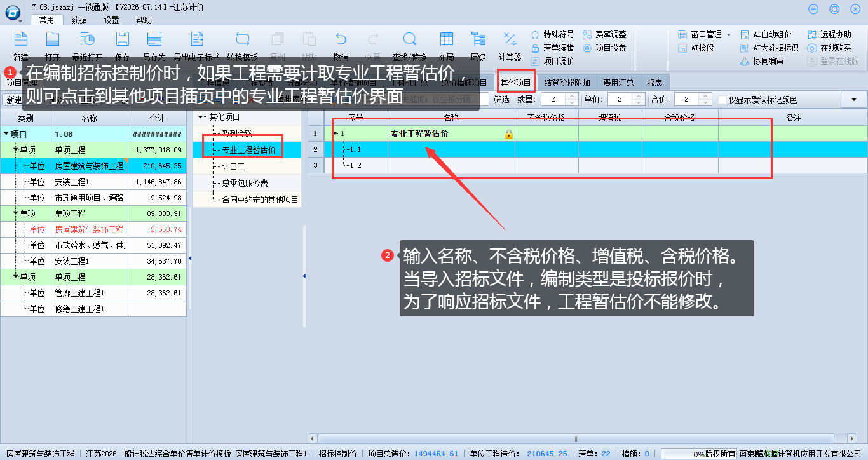This screenshot has width=868, height=460.
Task: Choose 另存为 to save as
Action: click(x=154, y=39)
